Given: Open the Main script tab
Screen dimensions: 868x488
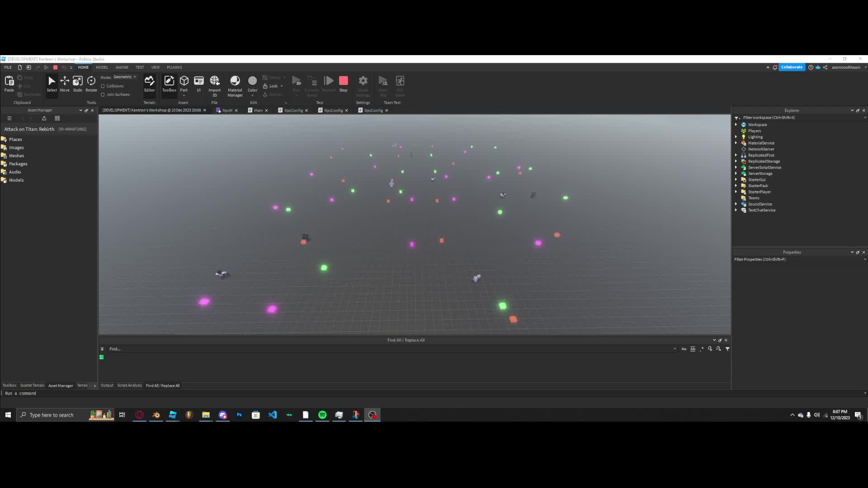Looking at the screenshot, I should tap(258, 110).
